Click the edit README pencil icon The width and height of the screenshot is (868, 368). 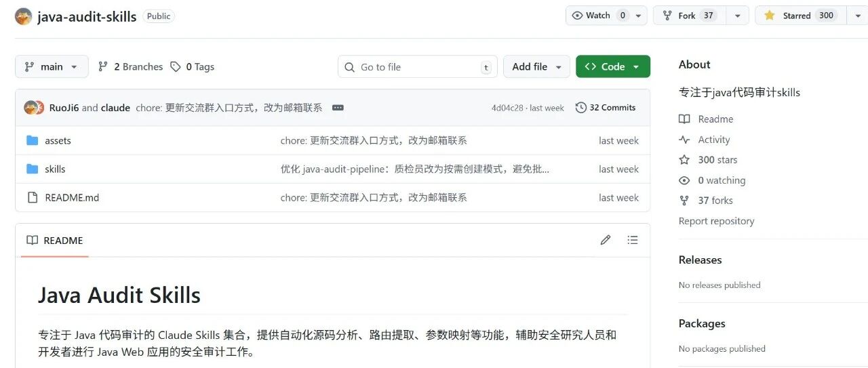(x=606, y=240)
